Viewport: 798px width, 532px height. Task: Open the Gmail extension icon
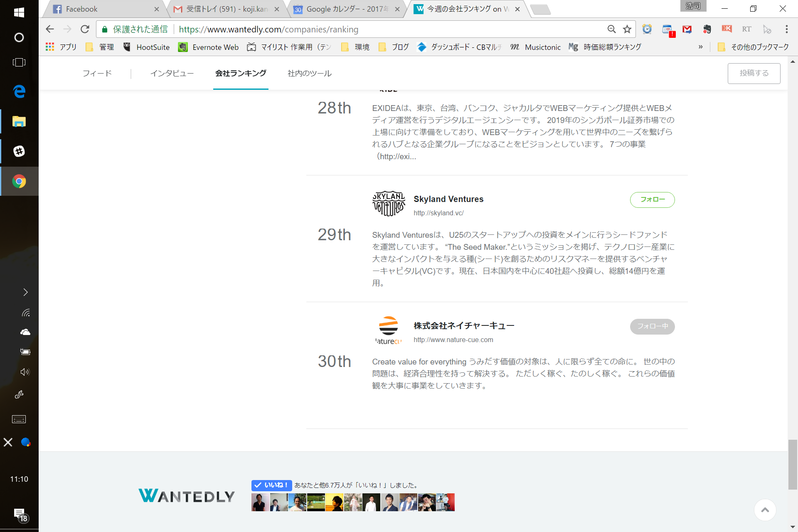pyautogui.click(x=687, y=29)
